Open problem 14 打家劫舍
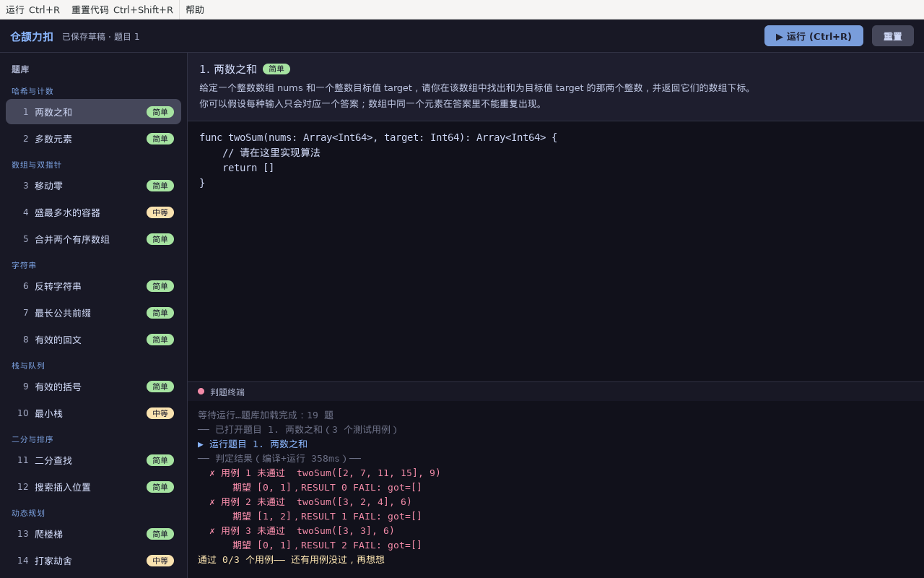This screenshot has height=578, width=924. pyautogui.click(x=93, y=561)
